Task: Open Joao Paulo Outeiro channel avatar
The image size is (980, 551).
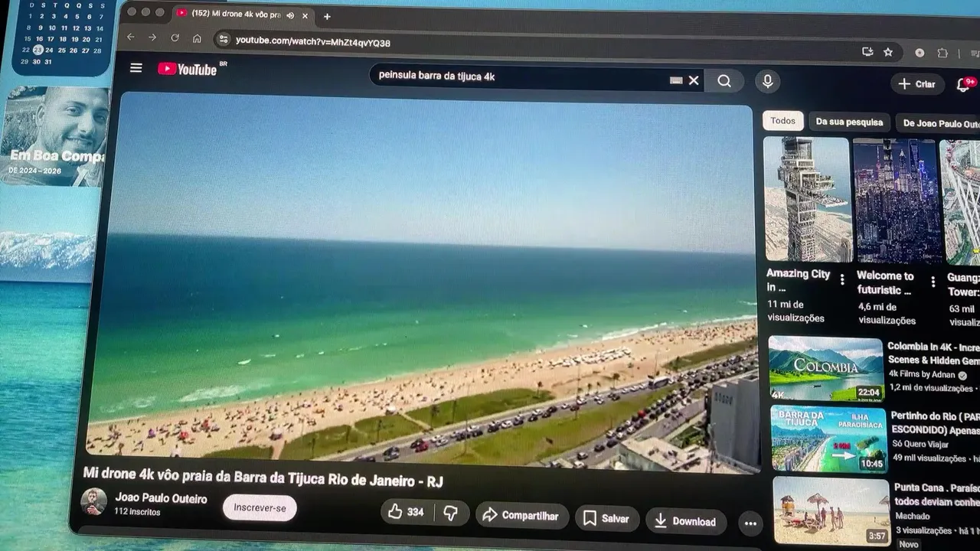Action: 94,502
